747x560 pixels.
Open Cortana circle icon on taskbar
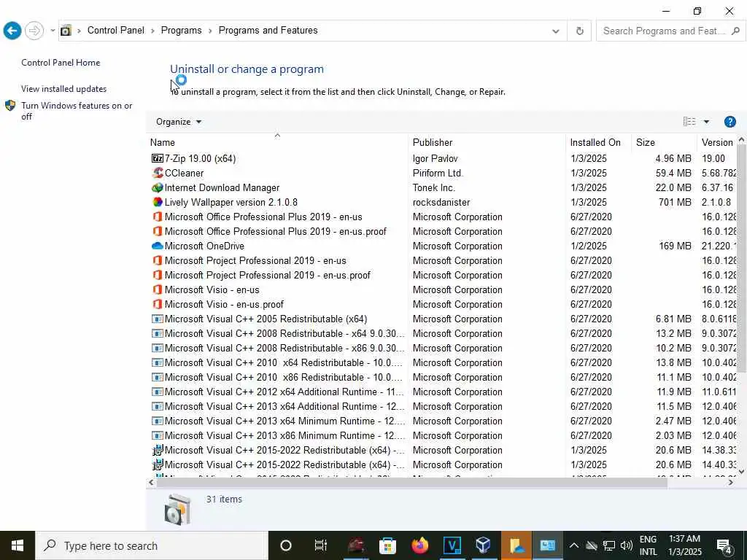click(x=286, y=545)
